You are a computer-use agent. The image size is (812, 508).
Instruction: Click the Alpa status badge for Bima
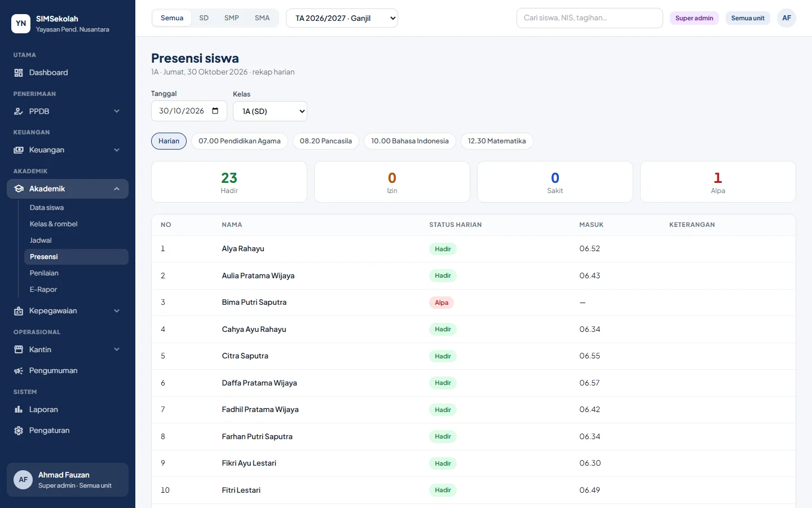tap(442, 303)
